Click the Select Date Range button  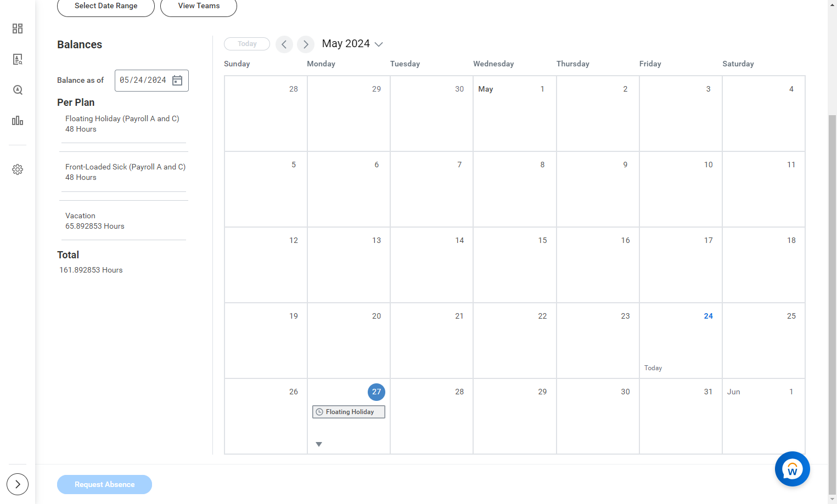pyautogui.click(x=106, y=6)
